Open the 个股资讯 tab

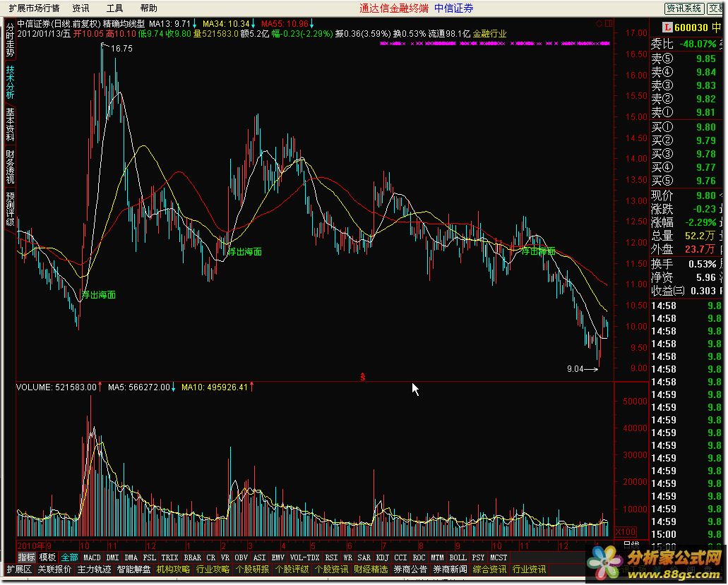(x=331, y=569)
